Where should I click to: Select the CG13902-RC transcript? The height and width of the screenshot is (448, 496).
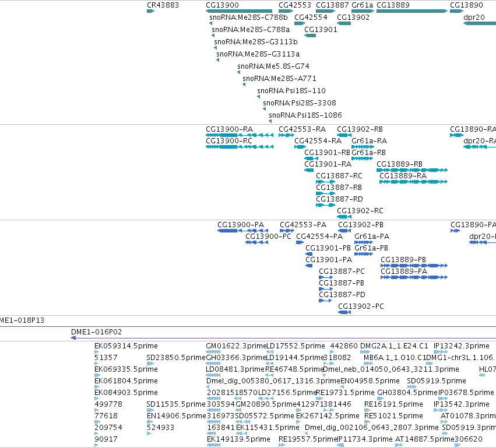344,217
